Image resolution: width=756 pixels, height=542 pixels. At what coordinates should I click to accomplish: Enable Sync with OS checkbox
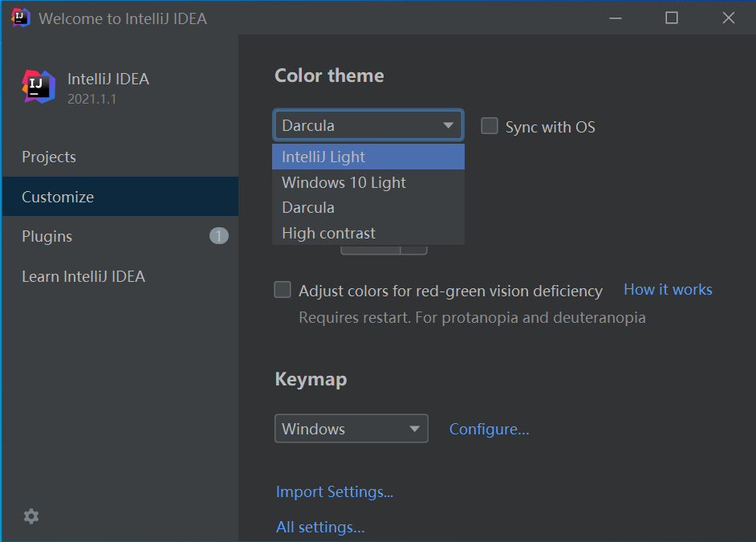coord(490,126)
